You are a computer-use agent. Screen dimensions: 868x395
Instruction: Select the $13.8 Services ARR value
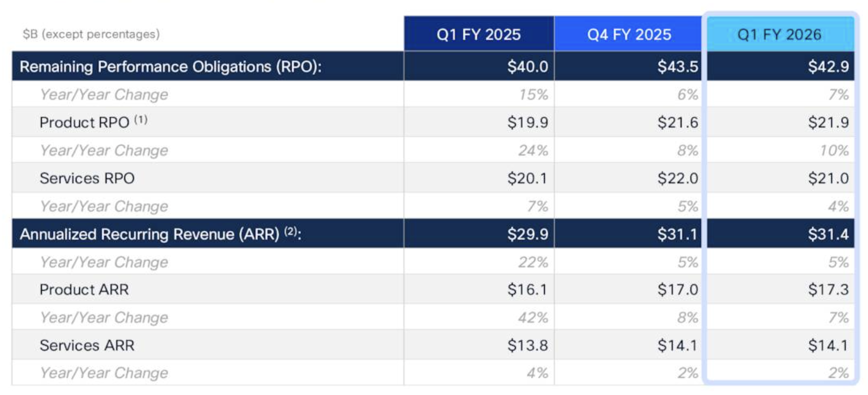[x=527, y=346]
